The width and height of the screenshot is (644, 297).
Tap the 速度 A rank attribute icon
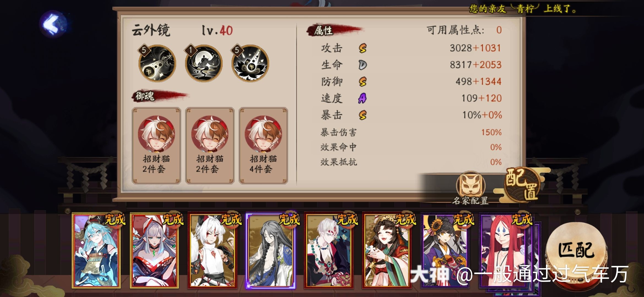[x=362, y=98]
